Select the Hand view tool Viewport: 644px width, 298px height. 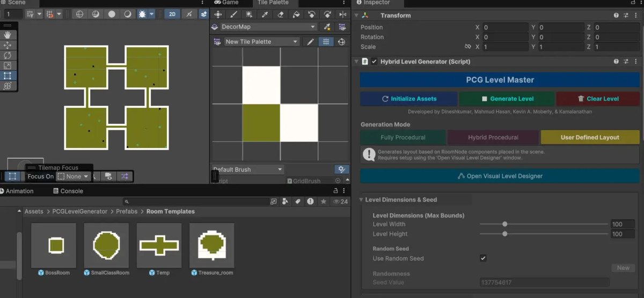click(8, 35)
